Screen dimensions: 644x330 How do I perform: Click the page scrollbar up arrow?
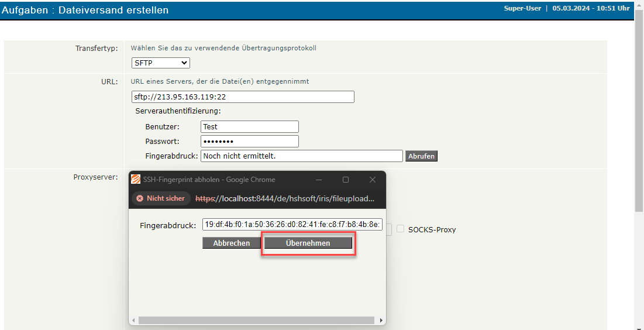[639, 5]
